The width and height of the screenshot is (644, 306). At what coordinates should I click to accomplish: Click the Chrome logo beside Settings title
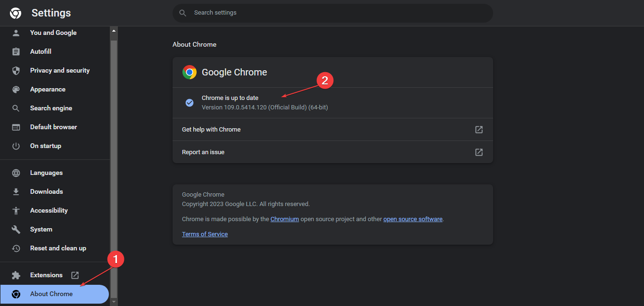(16, 13)
